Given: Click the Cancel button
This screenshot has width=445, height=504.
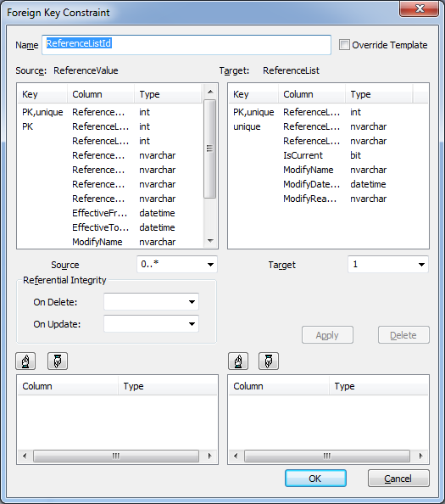Looking at the screenshot, I should click(x=398, y=479).
